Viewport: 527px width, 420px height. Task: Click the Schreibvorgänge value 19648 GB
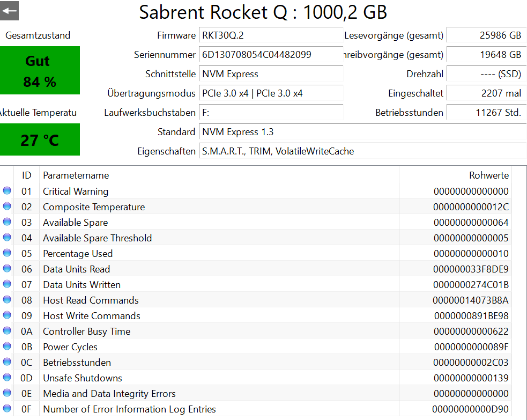(x=486, y=55)
